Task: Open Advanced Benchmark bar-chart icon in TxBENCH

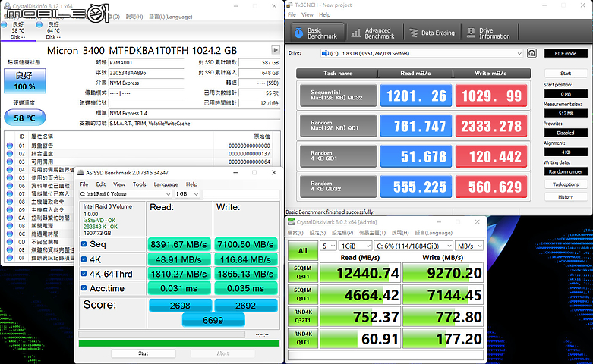Action: click(x=356, y=33)
